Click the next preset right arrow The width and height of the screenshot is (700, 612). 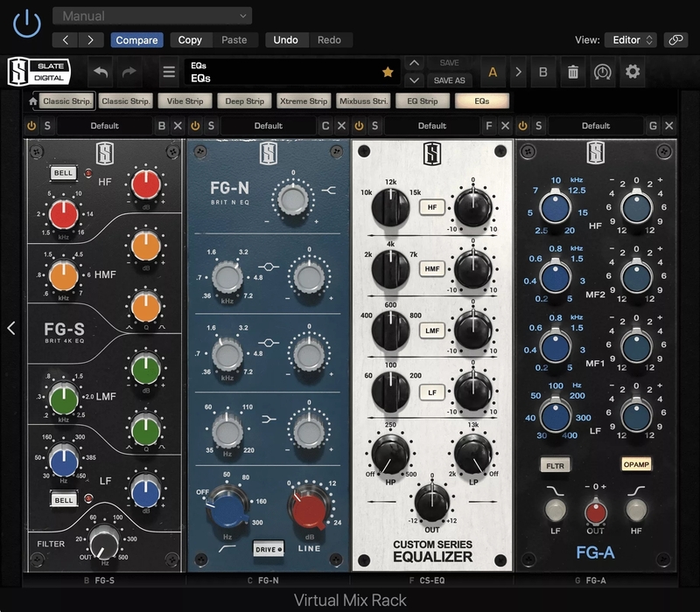point(91,40)
